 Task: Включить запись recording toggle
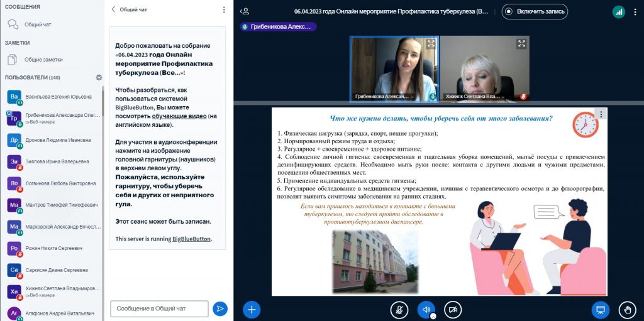pos(535,11)
